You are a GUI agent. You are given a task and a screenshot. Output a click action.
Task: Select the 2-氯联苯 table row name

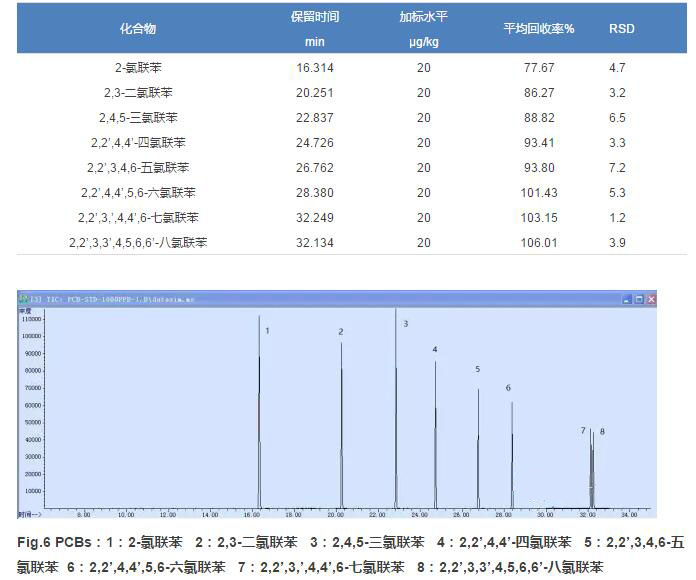(x=138, y=67)
